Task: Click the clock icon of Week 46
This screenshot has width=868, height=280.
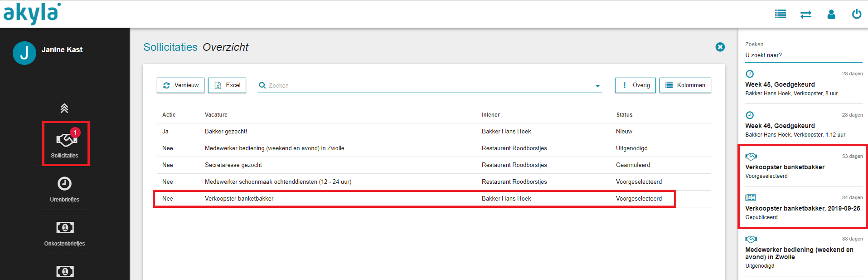Action: tap(750, 115)
